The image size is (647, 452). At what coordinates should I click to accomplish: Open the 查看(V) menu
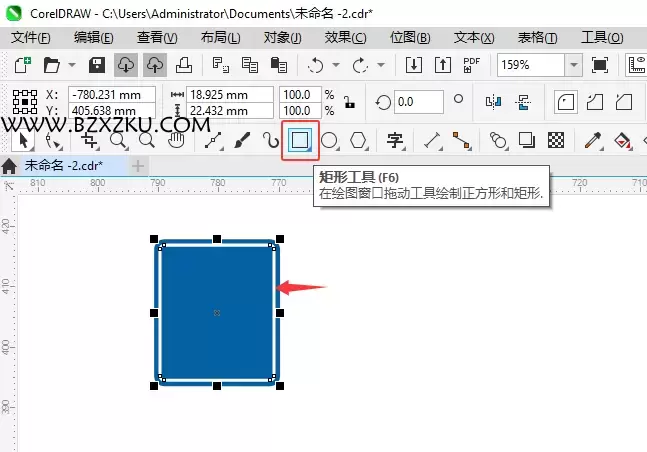(157, 38)
